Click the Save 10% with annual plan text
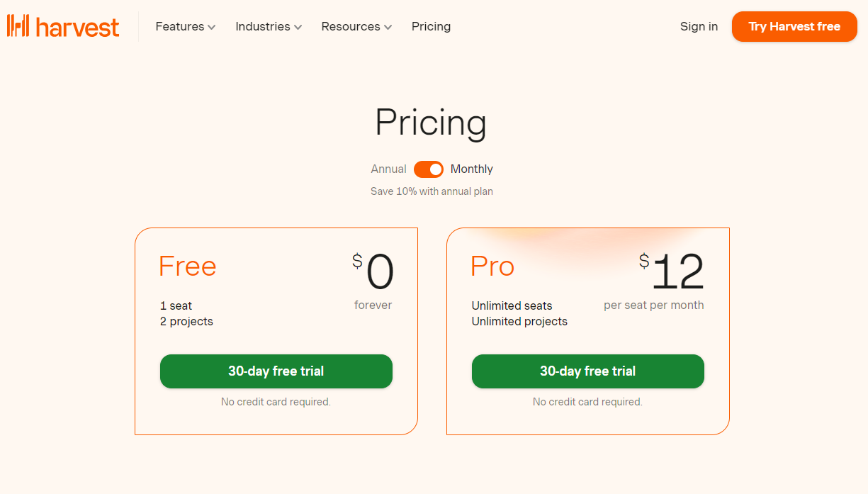The width and height of the screenshot is (868, 494). coord(432,191)
